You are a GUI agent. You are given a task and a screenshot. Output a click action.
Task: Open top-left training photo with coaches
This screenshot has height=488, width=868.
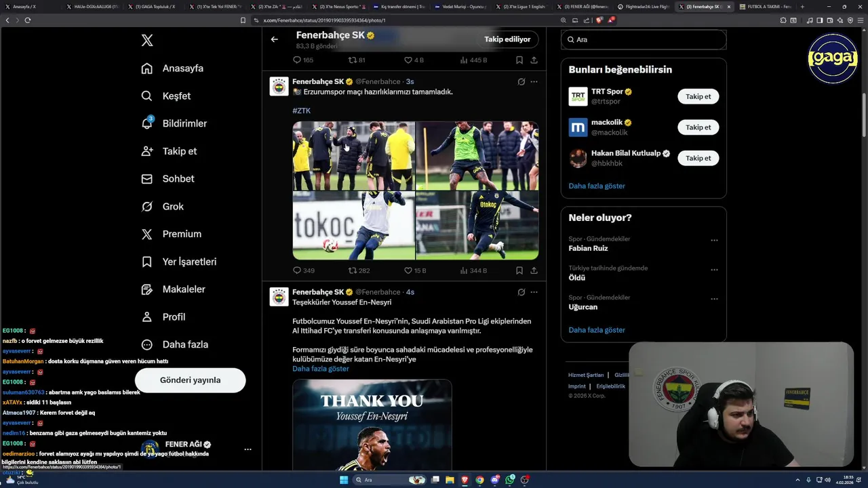click(x=353, y=156)
